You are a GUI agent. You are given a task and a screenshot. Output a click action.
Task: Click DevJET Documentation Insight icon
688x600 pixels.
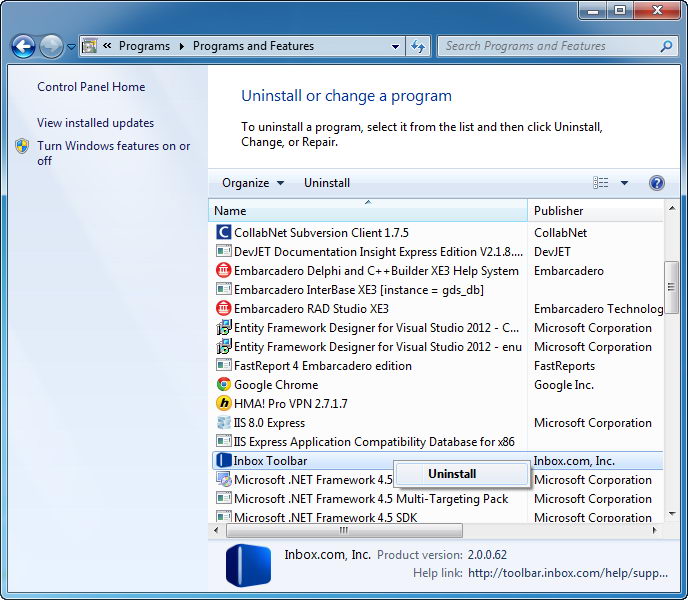[224, 251]
